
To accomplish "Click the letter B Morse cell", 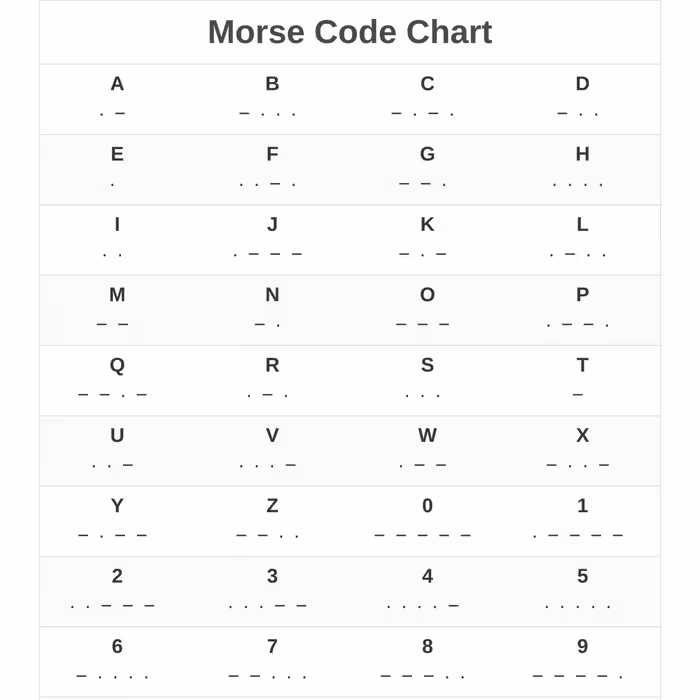I will click(272, 98).
